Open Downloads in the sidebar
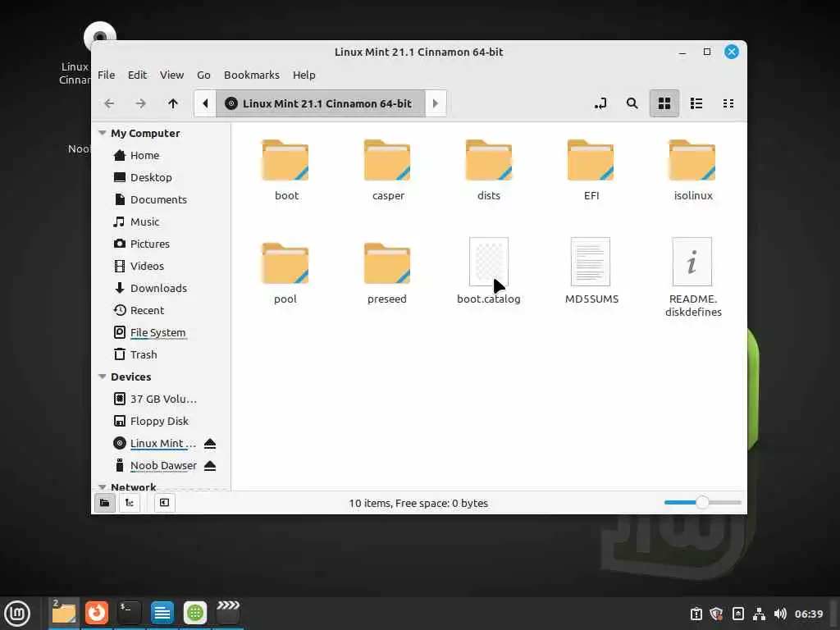The image size is (840, 630). point(158,288)
